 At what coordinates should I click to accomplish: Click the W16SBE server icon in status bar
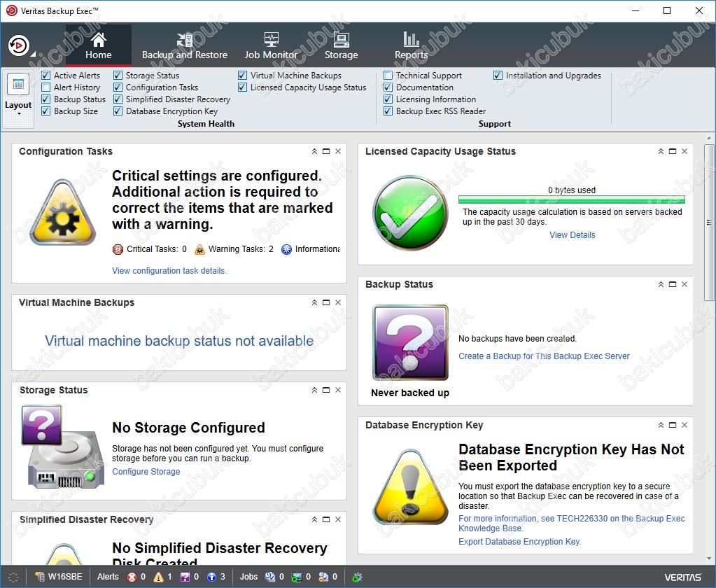pyautogui.click(x=40, y=577)
